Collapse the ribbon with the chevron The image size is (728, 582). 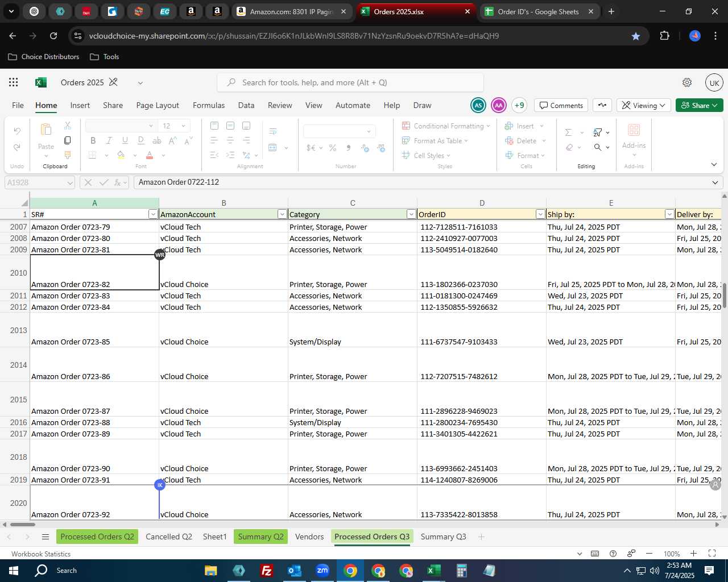[714, 165]
